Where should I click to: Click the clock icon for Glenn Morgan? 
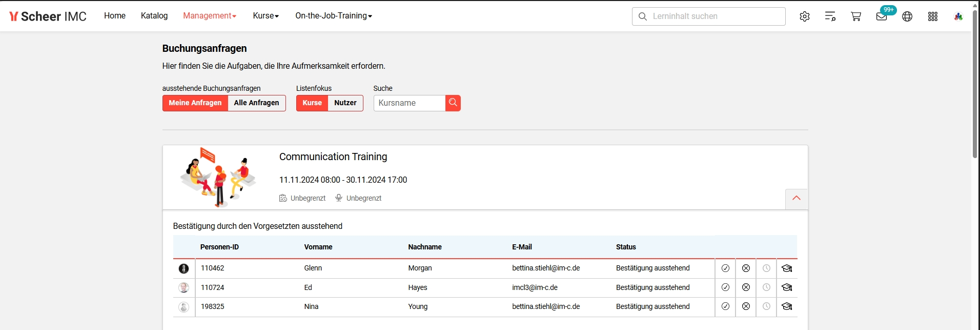pos(766,268)
